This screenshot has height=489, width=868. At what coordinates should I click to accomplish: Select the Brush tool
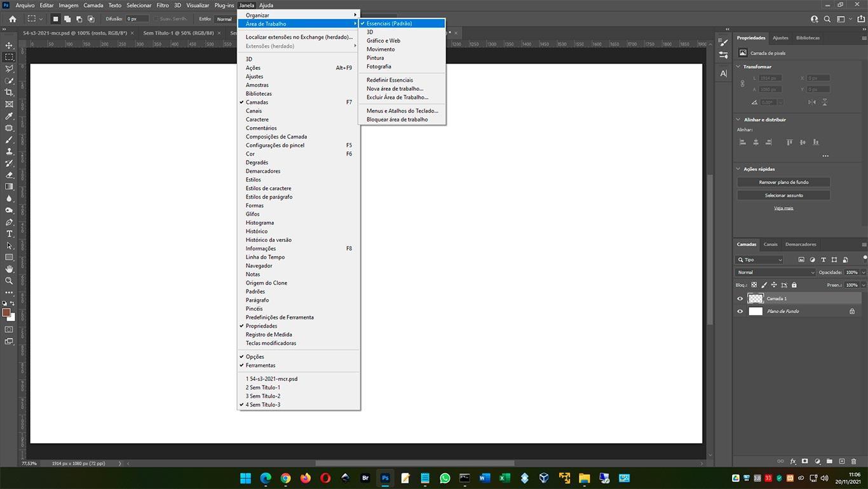pos(9,140)
